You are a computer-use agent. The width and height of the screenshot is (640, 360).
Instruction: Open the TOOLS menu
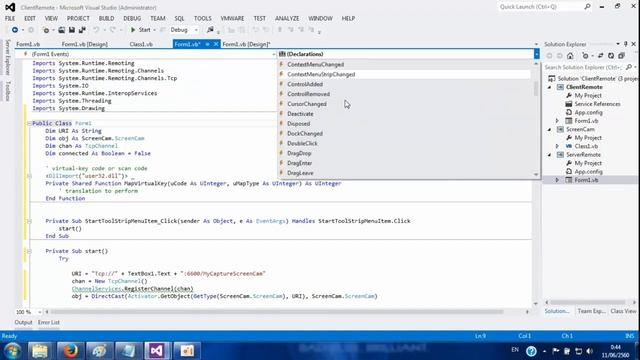(x=202, y=18)
